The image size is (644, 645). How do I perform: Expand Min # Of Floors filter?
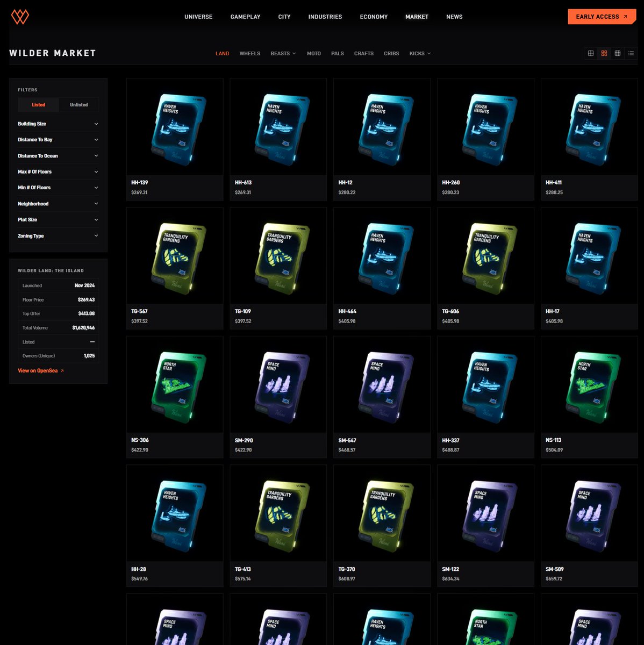[58, 188]
